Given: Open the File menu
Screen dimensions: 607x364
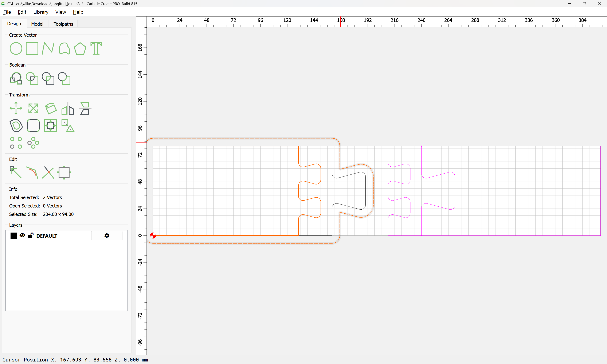Looking at the screenshot, I should (x=7, y=12).
